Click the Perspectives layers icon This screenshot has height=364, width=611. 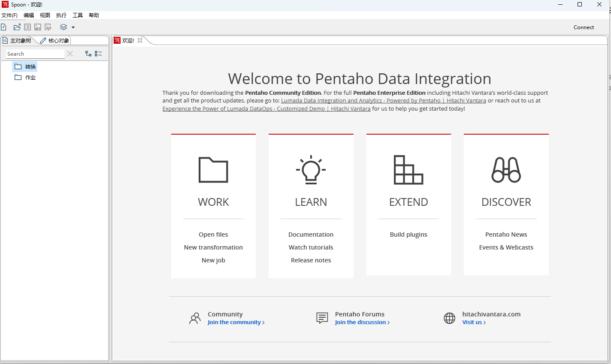point(64,27)
